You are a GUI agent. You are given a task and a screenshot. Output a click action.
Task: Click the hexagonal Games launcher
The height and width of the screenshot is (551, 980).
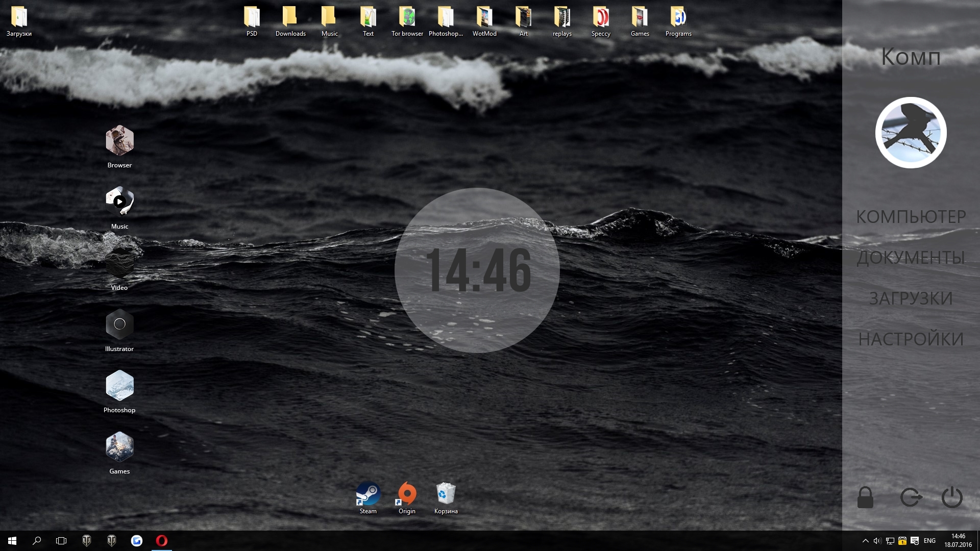coord(119,446)
